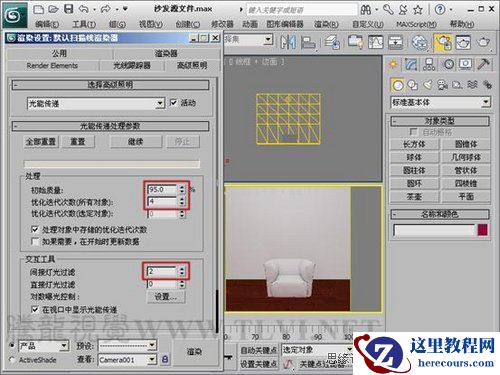Open the Camera001 view dropdown
The height and width of the screenshot is (375, 500).
coord(127,360)
